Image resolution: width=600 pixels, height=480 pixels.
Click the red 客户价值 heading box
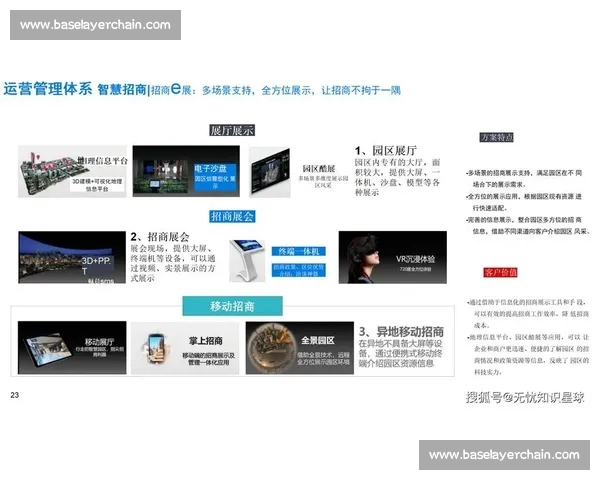pos(501,272)
